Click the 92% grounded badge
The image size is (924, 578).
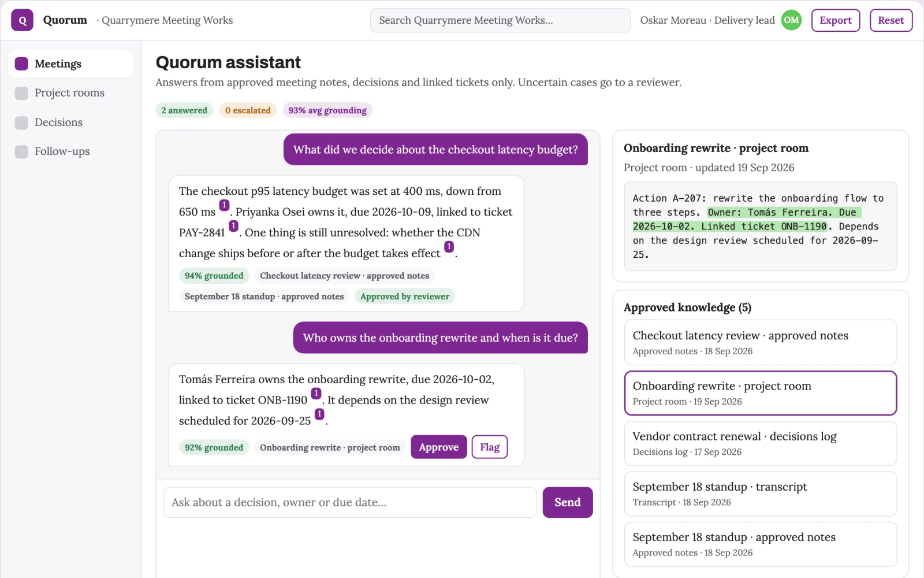click(214, 447)
